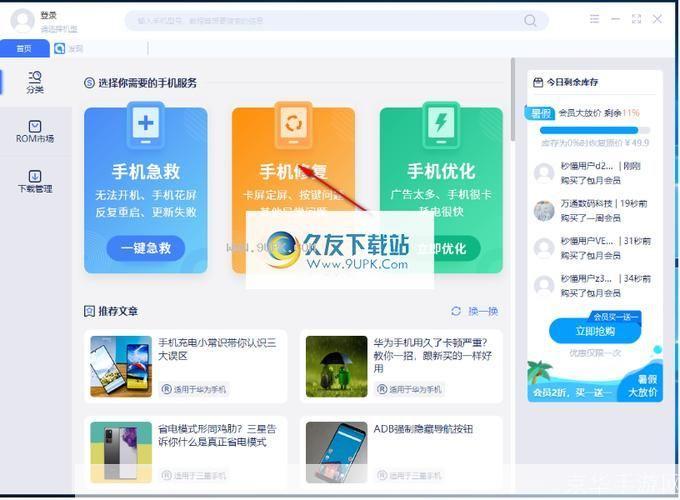
Task: Click the 暑假 promotion badge
Action: pos(540,113)
